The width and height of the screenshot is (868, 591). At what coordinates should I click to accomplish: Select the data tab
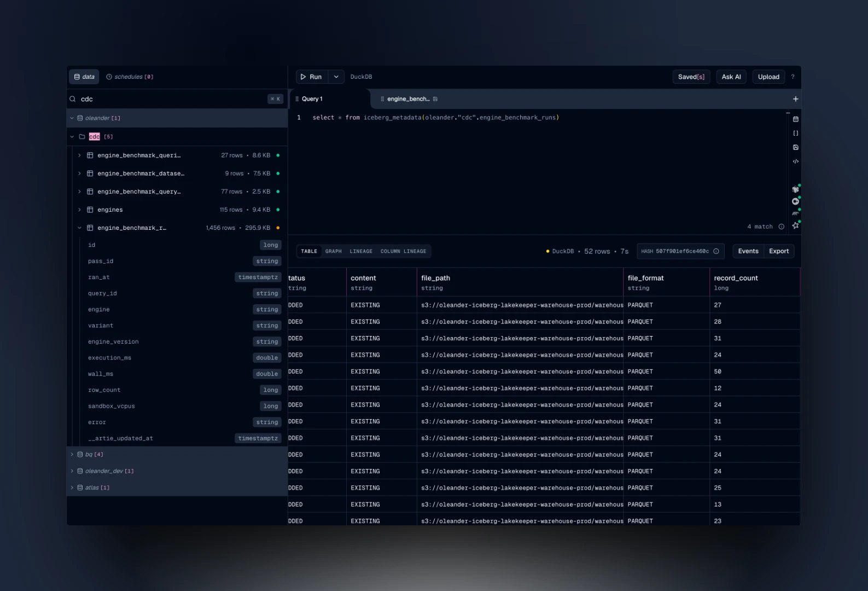point(84,77)
